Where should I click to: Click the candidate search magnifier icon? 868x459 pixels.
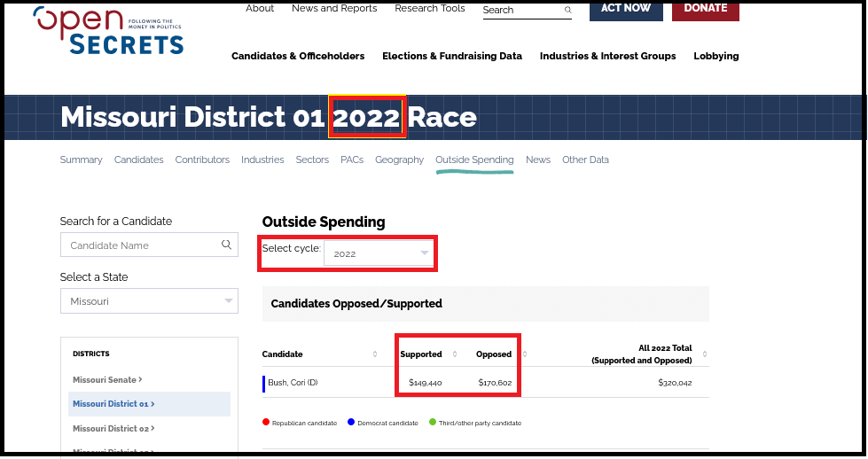point(226,245)
